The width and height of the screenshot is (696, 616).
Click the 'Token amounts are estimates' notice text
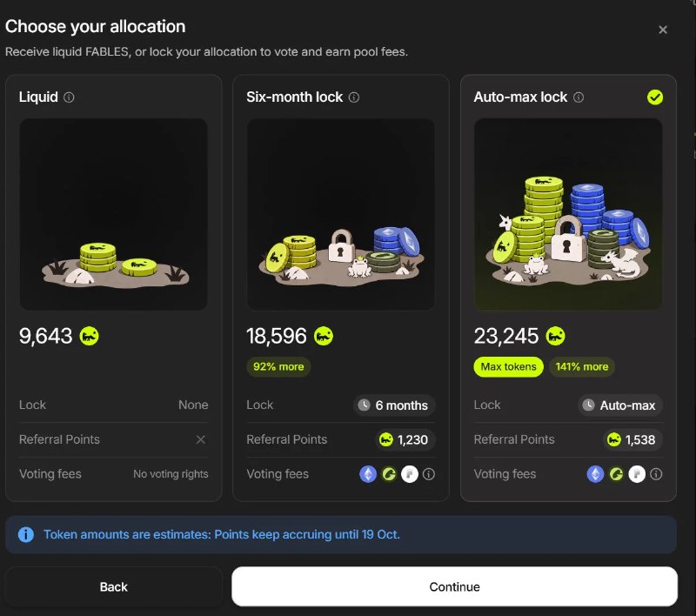(222, 534)
